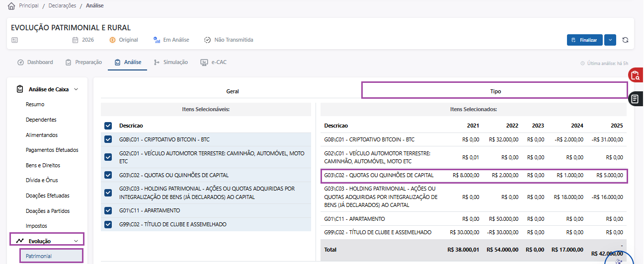
Task: Open the e-CAC tab
Action: click(x=213, y=63)
